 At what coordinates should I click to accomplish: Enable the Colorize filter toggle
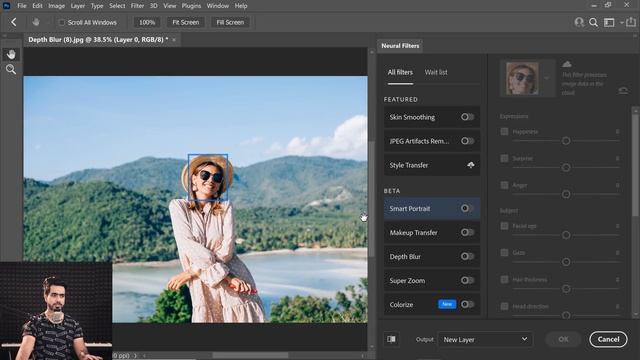pos(467,304)
